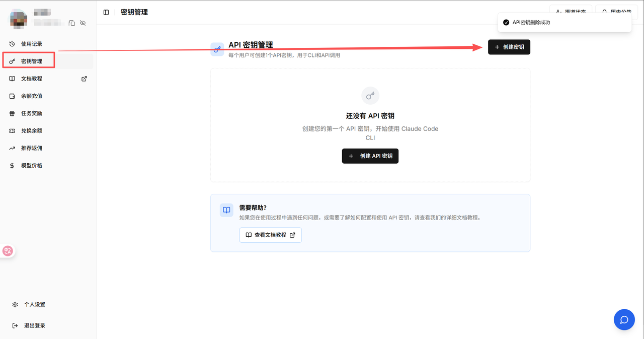Toggle account info visibility eye icon

pos(83,23)
